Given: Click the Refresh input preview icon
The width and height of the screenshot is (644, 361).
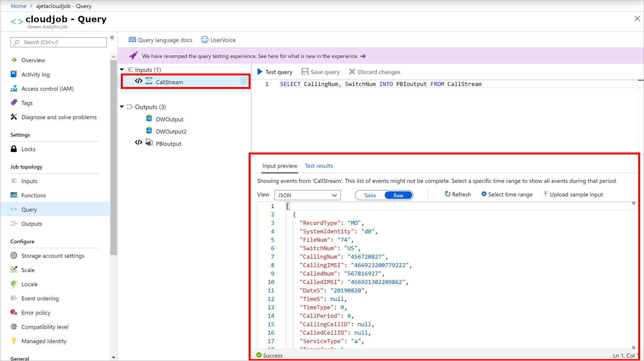Looking at the screenshot, I should pyautogui.click(x=447, y=194).
